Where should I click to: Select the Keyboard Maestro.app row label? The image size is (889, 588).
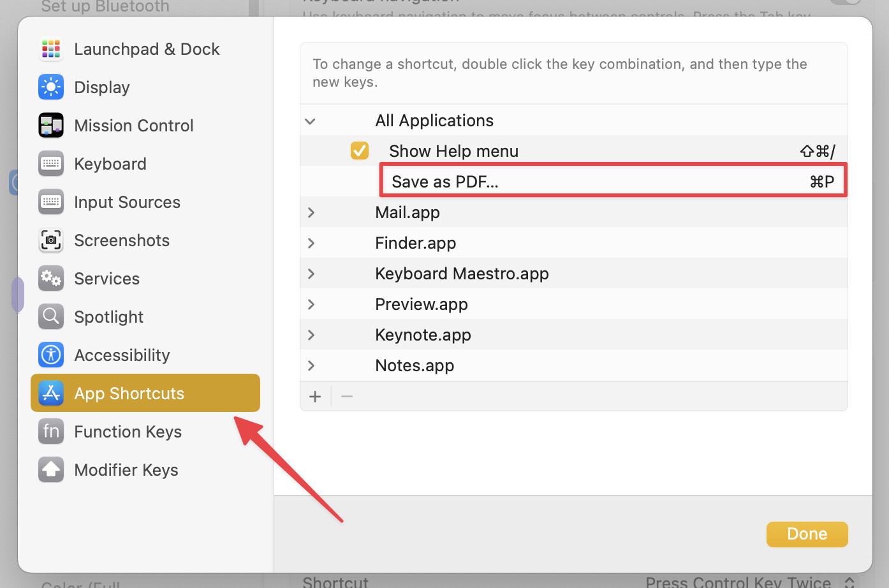pyautogui.click(x=462, y=274)
